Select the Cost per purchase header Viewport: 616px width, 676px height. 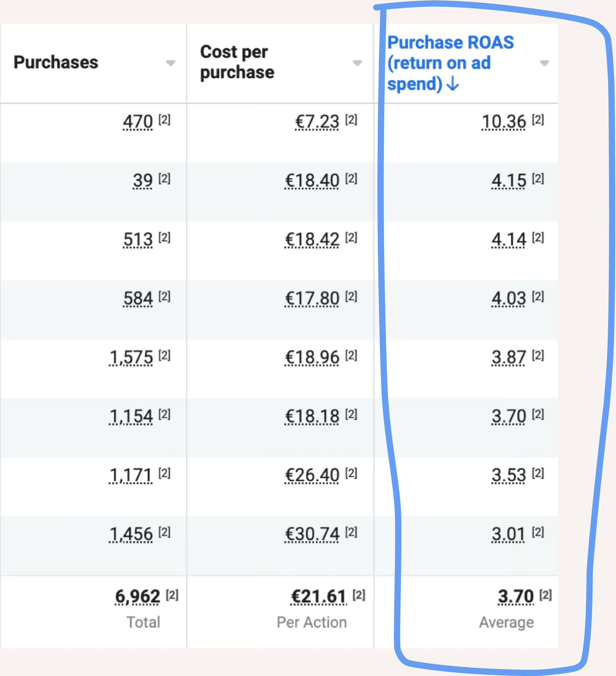point(237,62)
